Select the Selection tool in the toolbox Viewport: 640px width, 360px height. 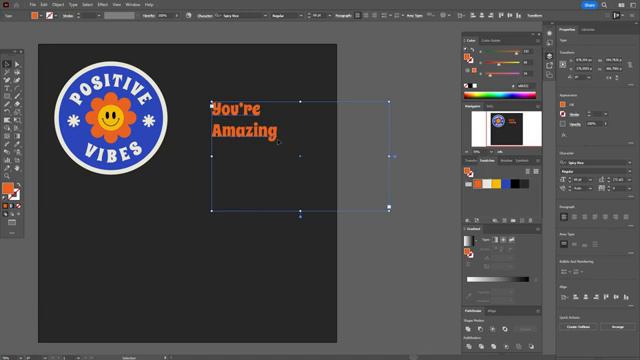pos(7,64)
